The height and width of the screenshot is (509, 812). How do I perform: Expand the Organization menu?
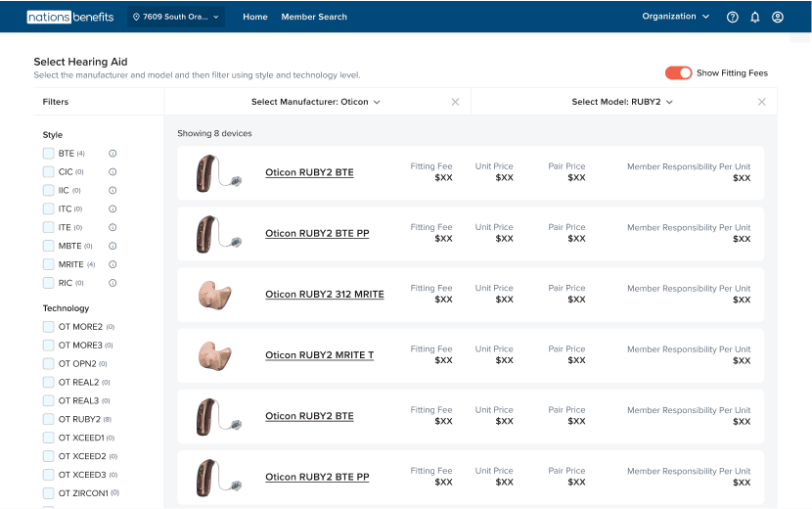[675, 17]
